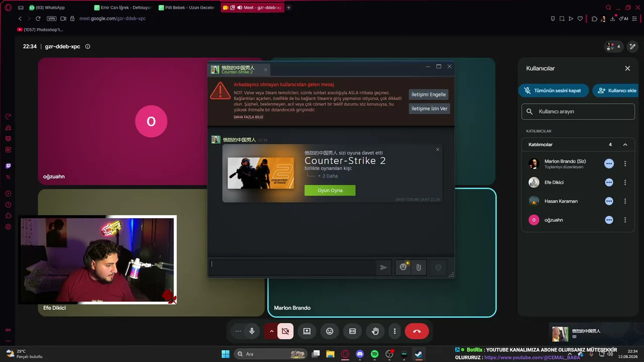Open Photoshop YouTube bookmark

[x=40, y=30]
